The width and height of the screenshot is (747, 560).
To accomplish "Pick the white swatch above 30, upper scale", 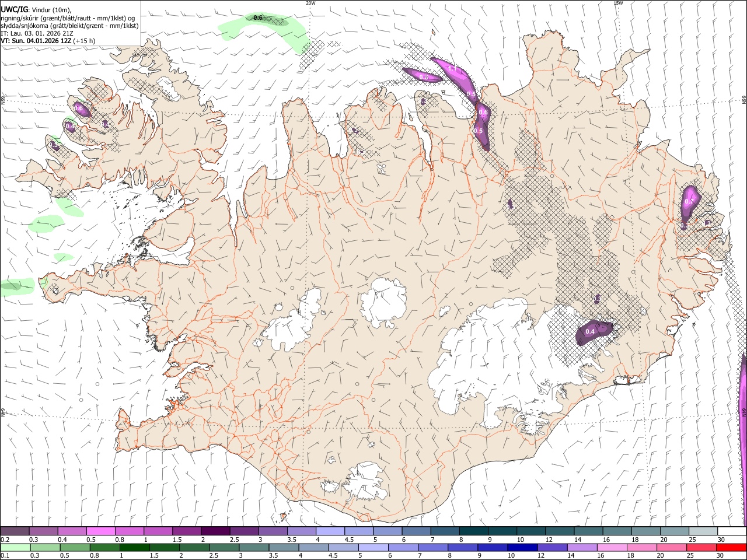I will coord(732,531).
